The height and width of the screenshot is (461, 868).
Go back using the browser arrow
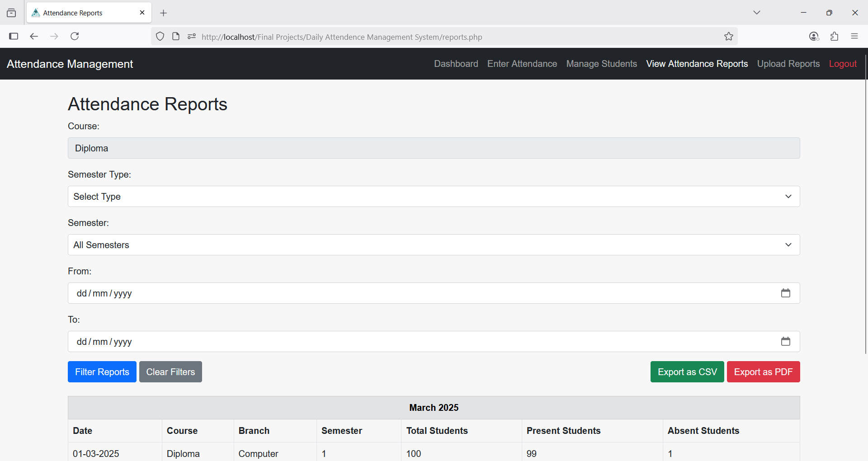point(34,36)
